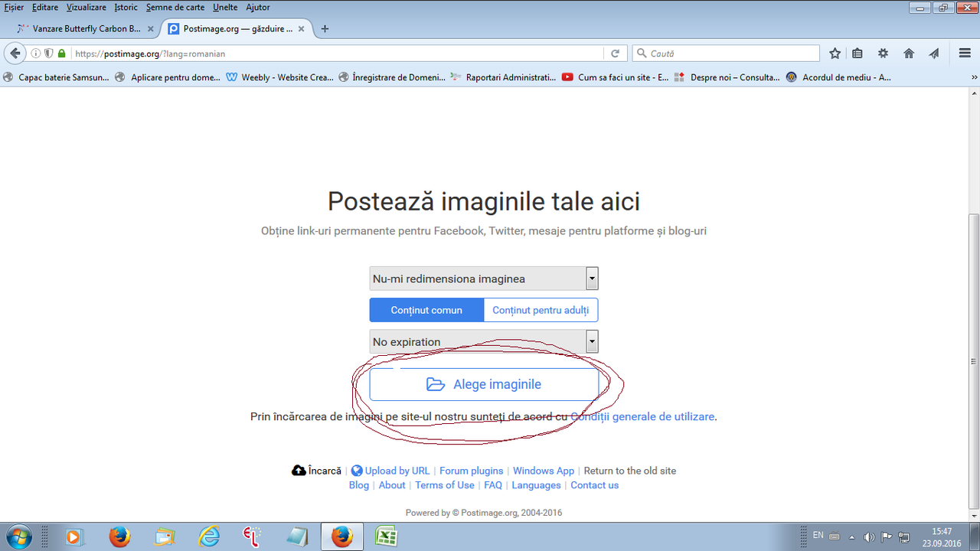Open Windows App link
Image resolution: width=980 pixels, height=551 pixels.
pos(544,471)
